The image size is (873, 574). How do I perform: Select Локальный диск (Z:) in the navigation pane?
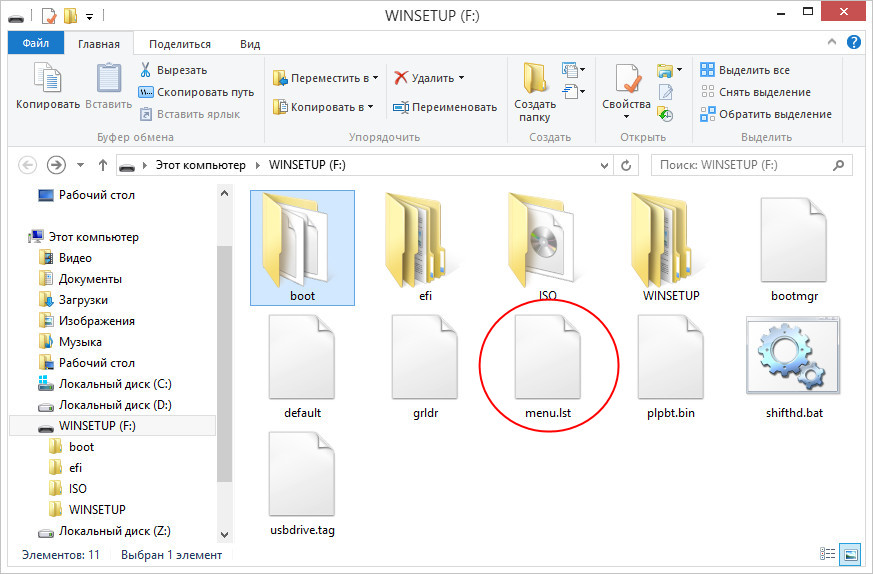pyautogui.click(x=104, y=531)
